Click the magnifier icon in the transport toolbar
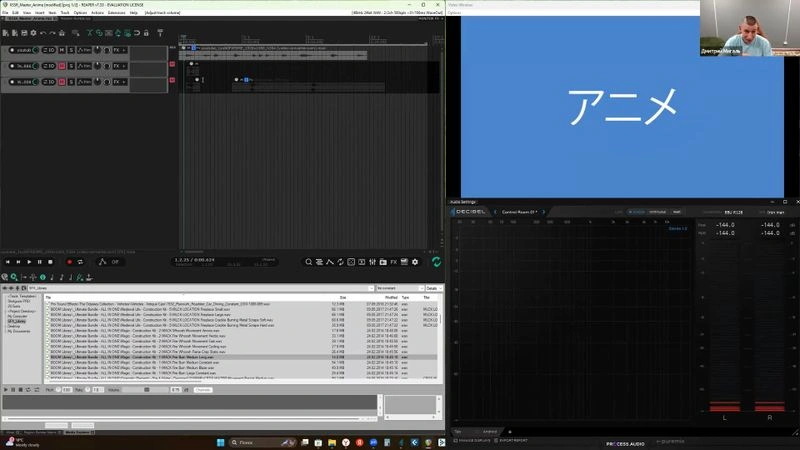The height and width of the screenshot is (450, 800). click(x=308, y=262)
